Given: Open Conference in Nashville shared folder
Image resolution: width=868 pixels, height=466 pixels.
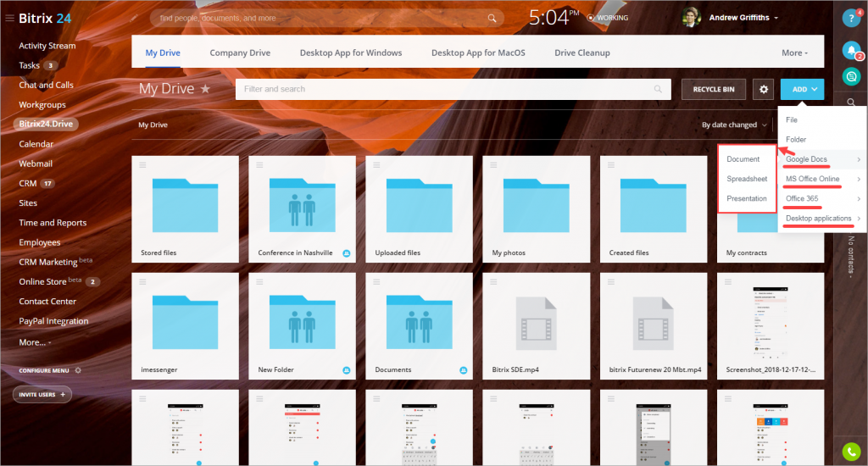Looking at the screenshot, I should pos(303,209).
